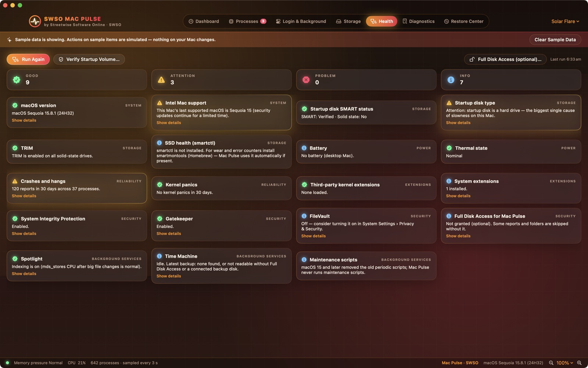Go to Login & Background tab

tap(301, 21)
